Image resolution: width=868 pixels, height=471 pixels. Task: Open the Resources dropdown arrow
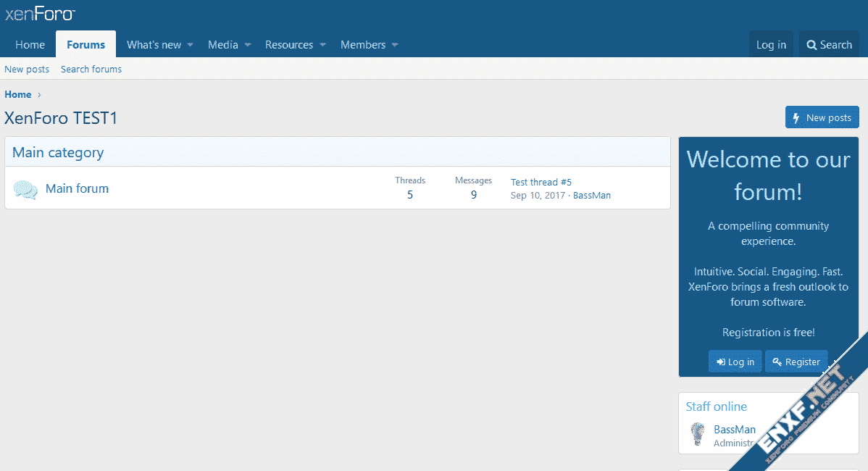322,45
